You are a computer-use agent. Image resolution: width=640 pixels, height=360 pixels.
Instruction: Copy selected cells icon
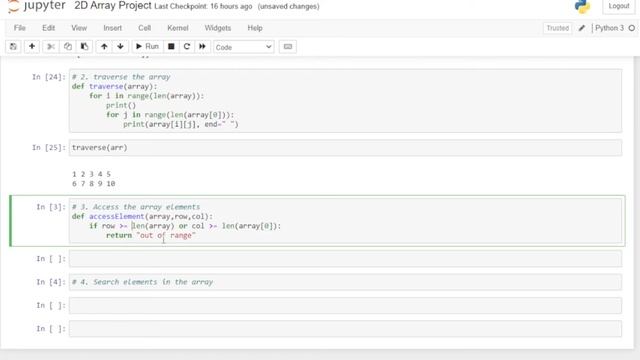tap(68, 47)
